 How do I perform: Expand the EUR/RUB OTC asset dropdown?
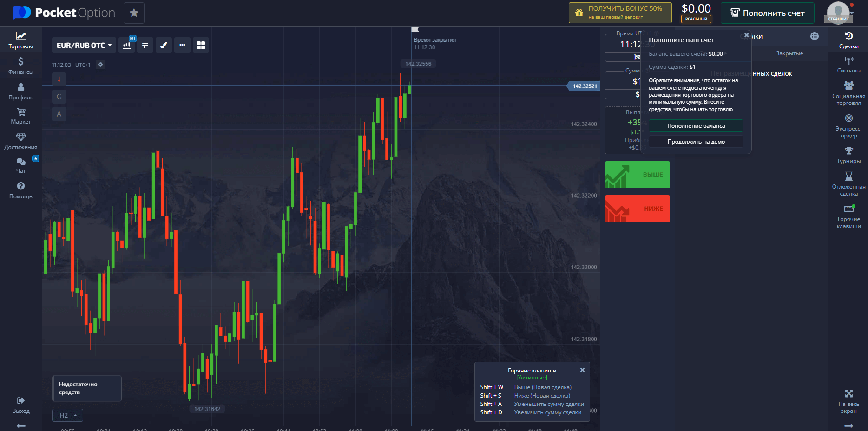click(x=84, y=45)
